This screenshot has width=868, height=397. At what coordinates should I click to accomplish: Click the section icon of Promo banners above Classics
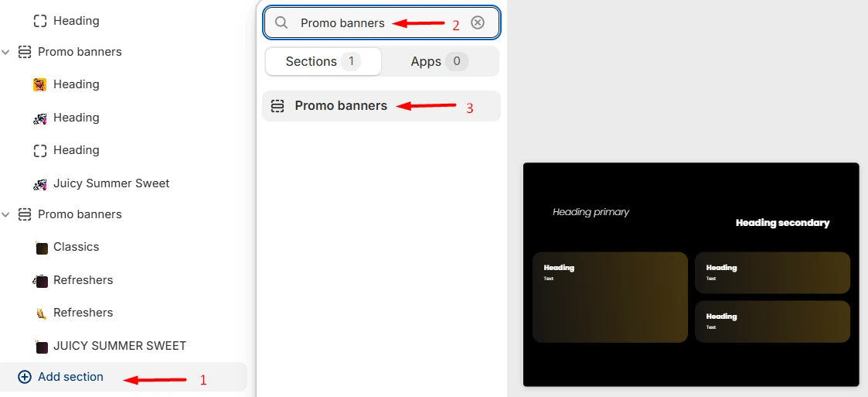pyautogui.click(x=25, y=214)
